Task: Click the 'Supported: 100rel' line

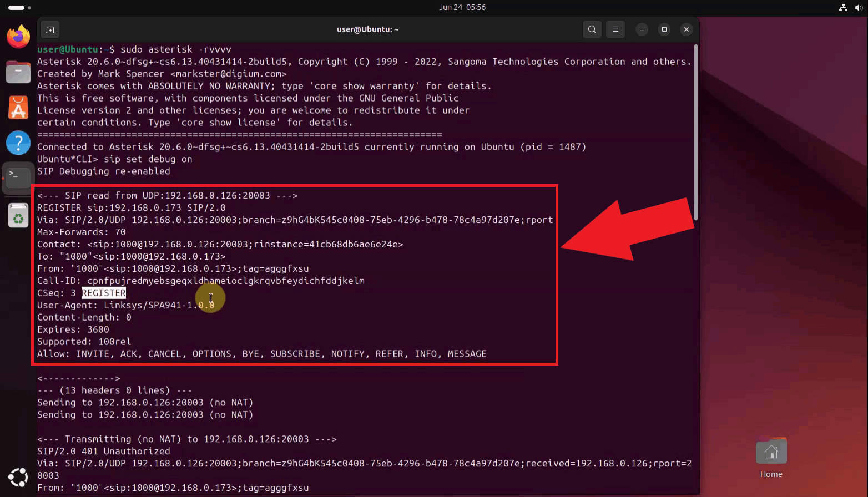Action: tap(84, 342)
